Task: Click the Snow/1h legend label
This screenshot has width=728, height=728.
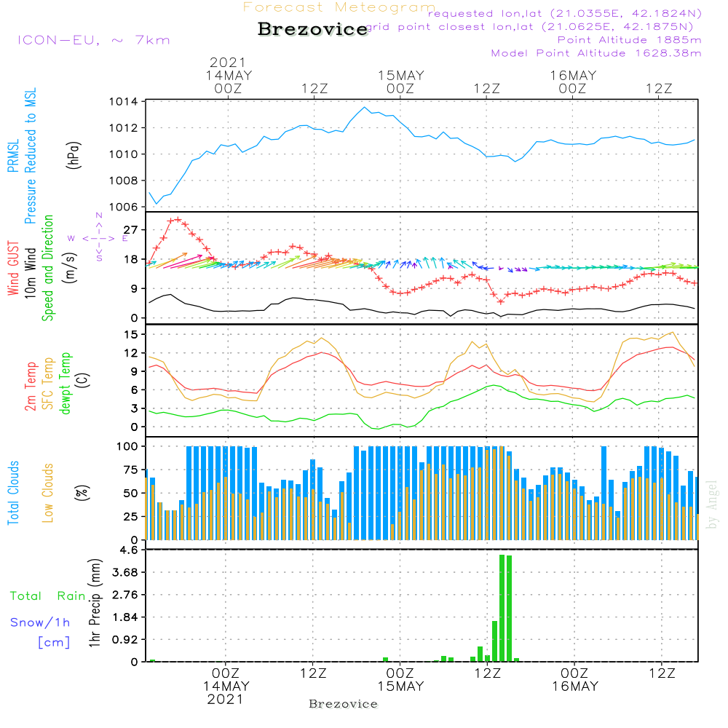Action: tap(40, 622)
